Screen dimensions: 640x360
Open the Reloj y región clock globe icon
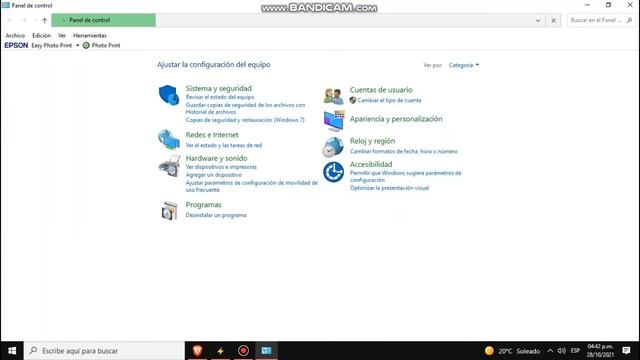pos(333,147)
